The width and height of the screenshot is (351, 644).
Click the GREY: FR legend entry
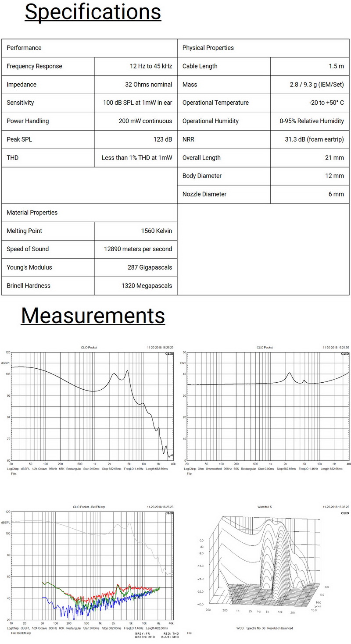pyautogui.click(x=143, y=633)
